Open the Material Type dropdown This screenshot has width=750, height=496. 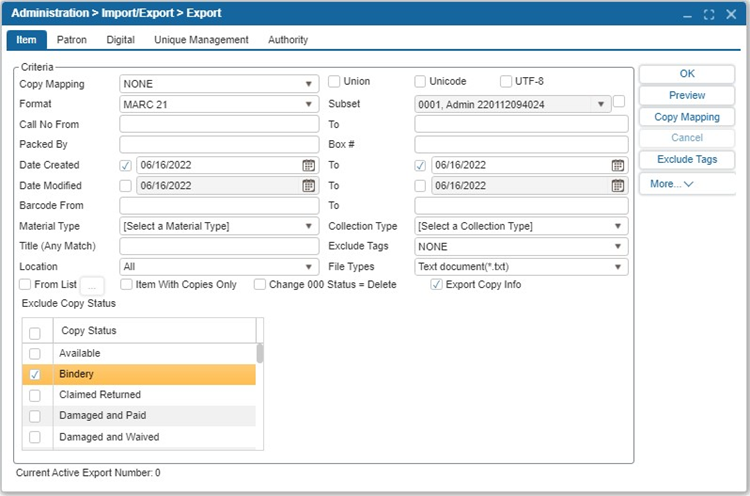(219, 226)
